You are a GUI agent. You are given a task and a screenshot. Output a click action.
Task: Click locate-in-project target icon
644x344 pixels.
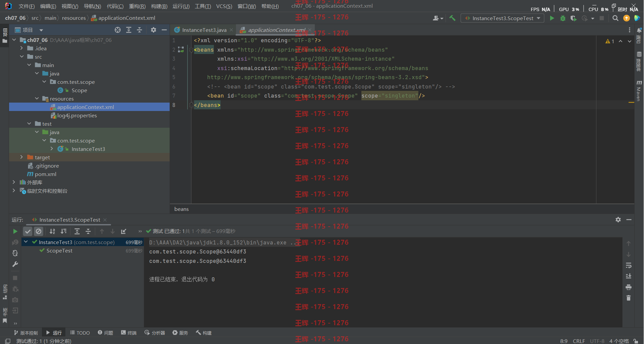(x=118, y=30)
